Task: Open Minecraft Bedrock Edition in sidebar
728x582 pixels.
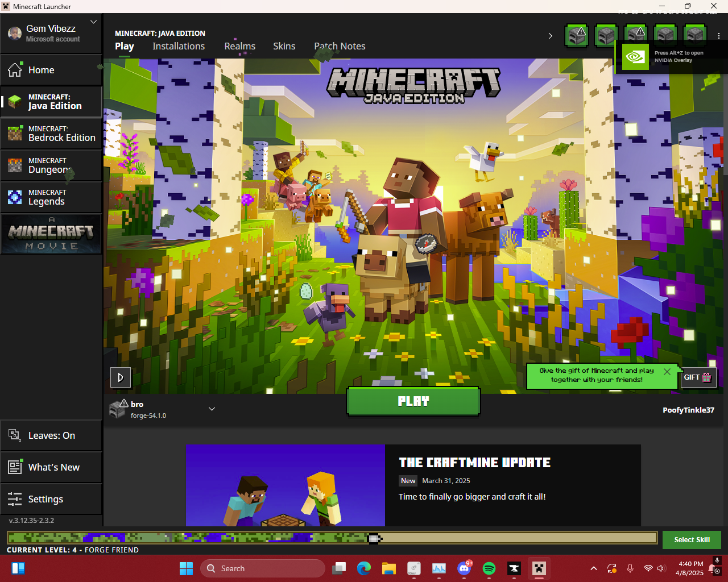Action: pos(51,134)
